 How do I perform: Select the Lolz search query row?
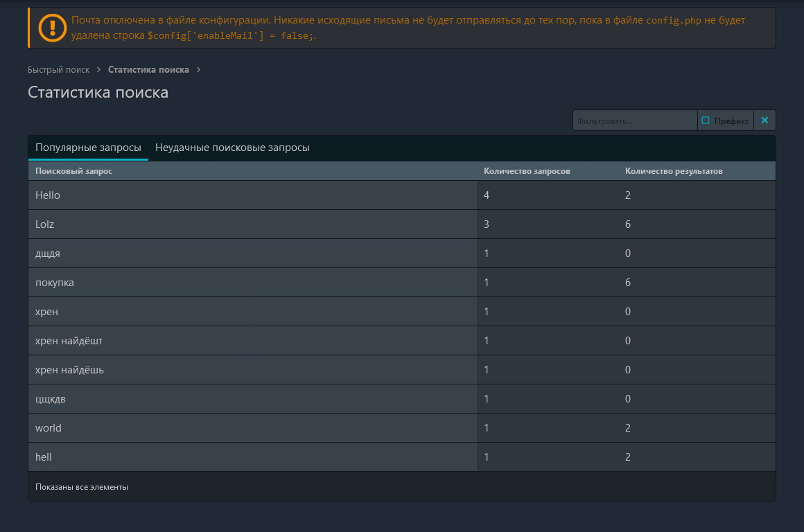tap(44, 224)
